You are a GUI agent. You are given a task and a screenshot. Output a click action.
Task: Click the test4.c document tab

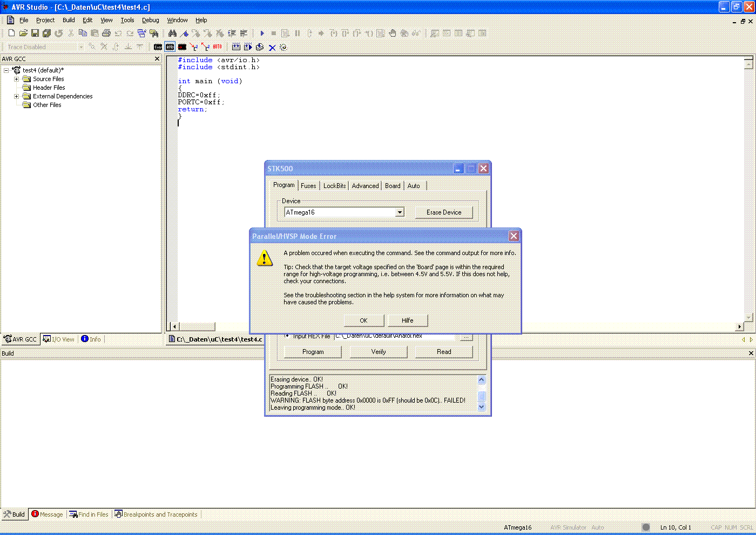(215, 339)
